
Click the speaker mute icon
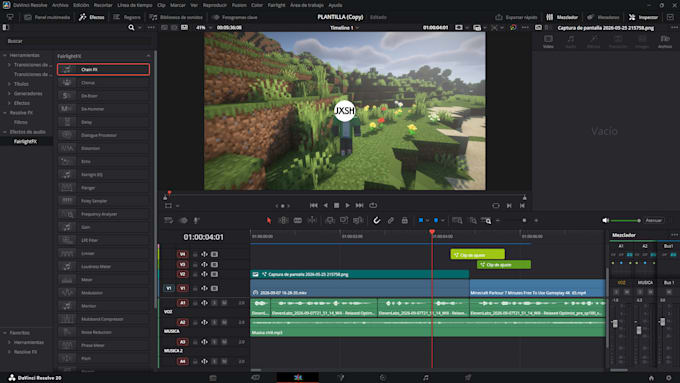coord(605,220)
